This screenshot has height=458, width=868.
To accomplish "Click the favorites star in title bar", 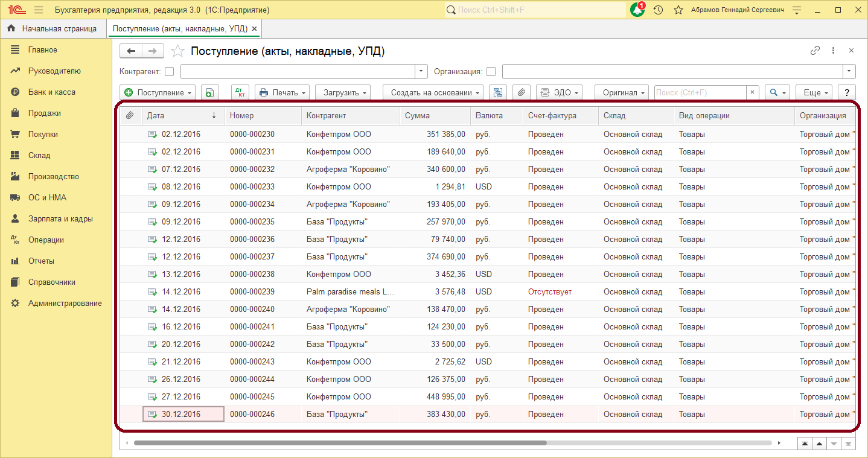I will coord(678,10).
